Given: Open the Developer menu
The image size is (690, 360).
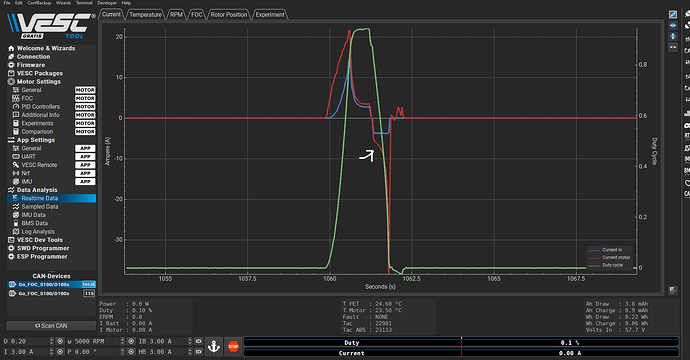Looking at the screenshot, I should point(107,3).
